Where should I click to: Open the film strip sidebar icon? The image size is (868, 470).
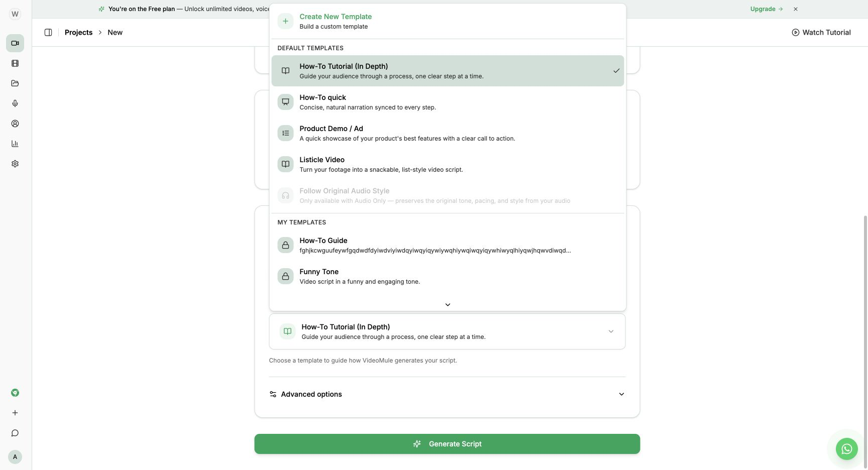15,63
